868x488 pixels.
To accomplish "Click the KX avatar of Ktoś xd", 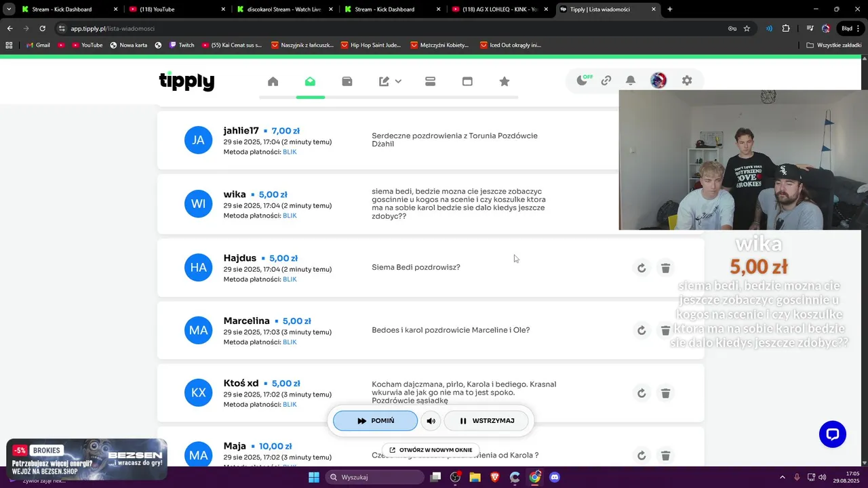I will pyautogui.click(x=198, y=393).
